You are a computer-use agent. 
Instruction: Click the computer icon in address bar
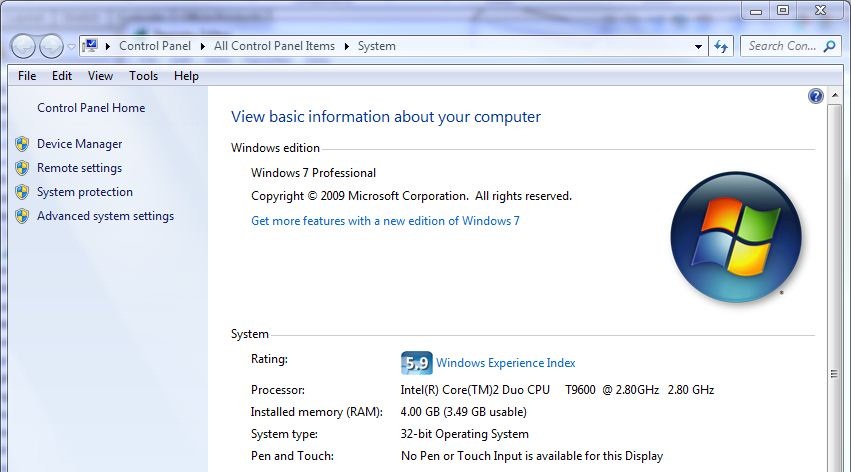coord(91,46)
